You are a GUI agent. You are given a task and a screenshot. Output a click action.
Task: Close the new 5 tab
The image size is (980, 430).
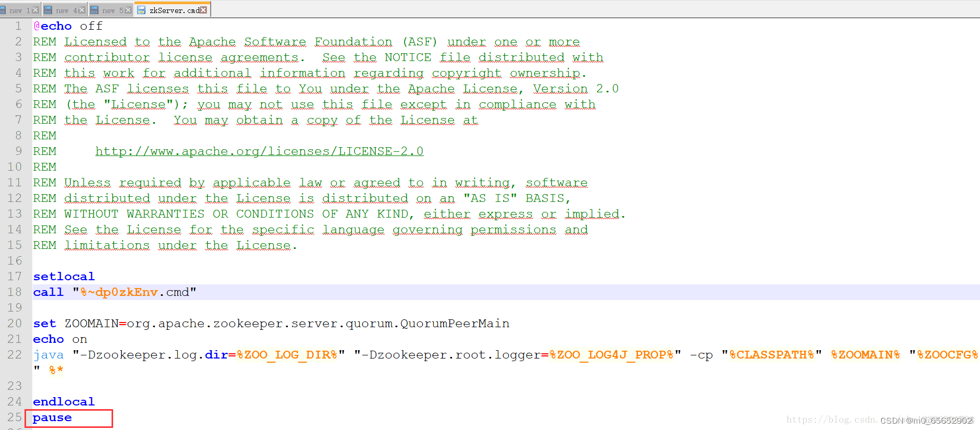point(128,10)
